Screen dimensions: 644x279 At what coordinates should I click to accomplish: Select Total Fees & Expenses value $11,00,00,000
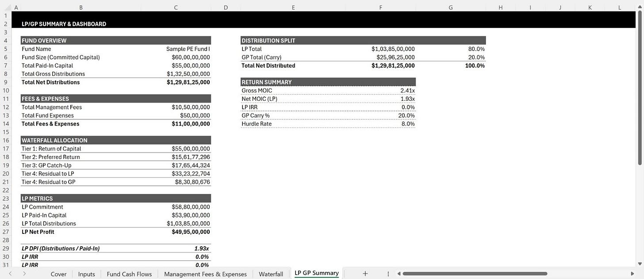click(x=191, y=124)
